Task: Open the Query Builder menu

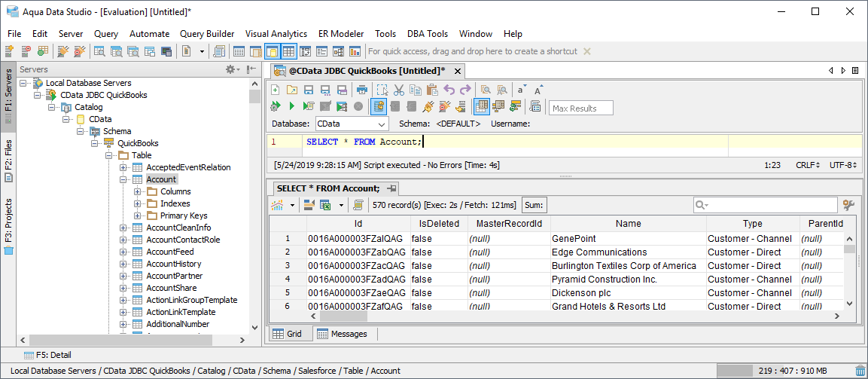Action: click(x=207, y=34)
